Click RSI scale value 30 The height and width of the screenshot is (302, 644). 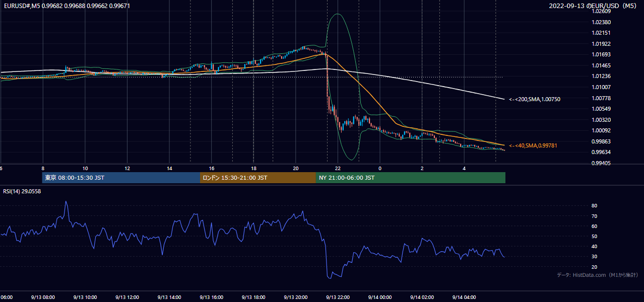595,256
